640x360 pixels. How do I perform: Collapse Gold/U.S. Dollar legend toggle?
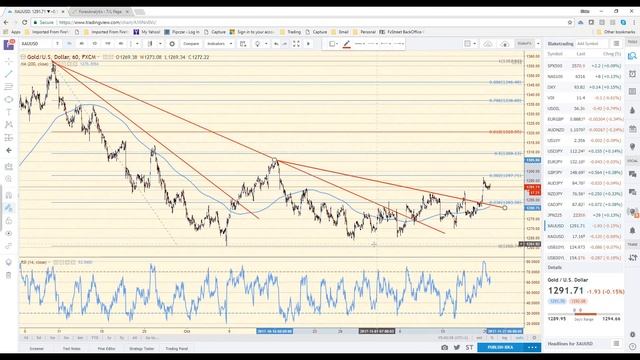click(23, 57)
